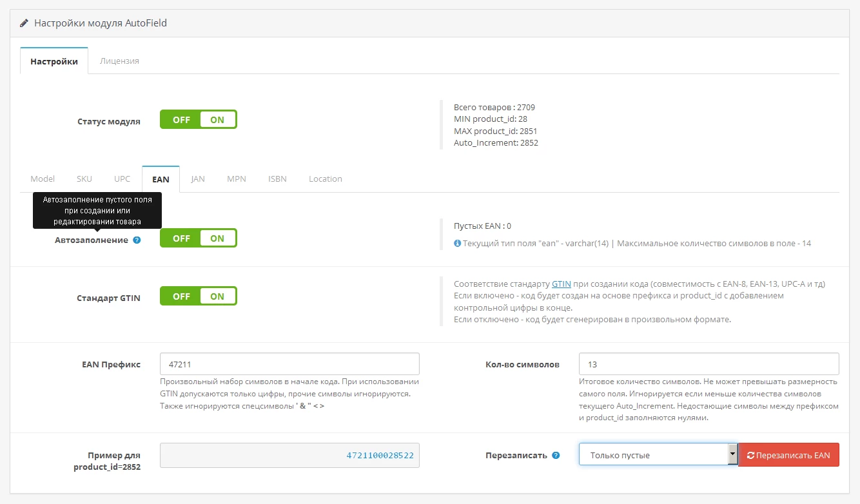860x504 pixels.
Task: Toggle the Статус модуля switch
Action: pos(199,119)
